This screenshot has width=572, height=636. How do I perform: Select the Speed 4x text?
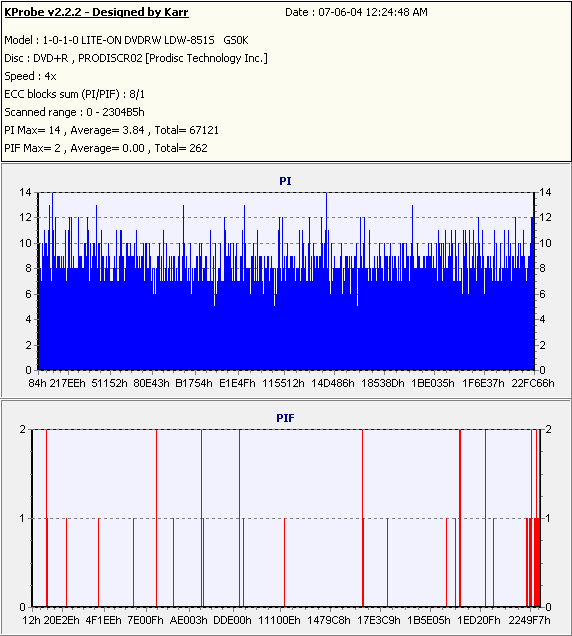click(x=30, y=76)
